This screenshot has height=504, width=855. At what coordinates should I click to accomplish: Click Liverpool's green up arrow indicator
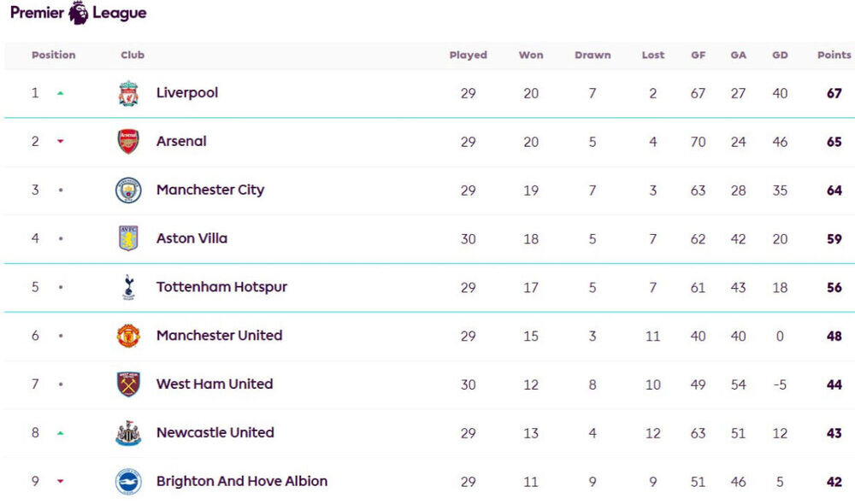[61, 93]
